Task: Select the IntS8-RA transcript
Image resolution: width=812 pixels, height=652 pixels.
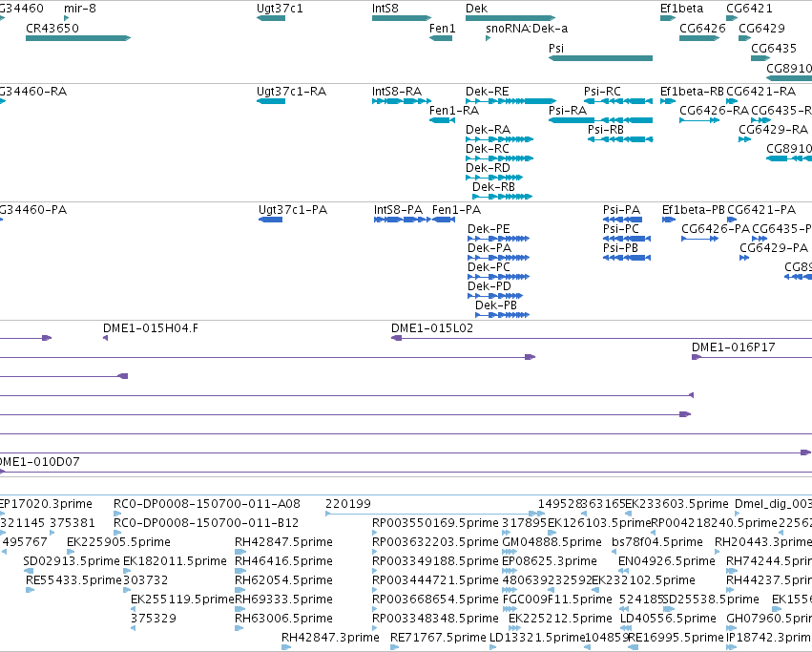Action: click(x=402, y=101)
